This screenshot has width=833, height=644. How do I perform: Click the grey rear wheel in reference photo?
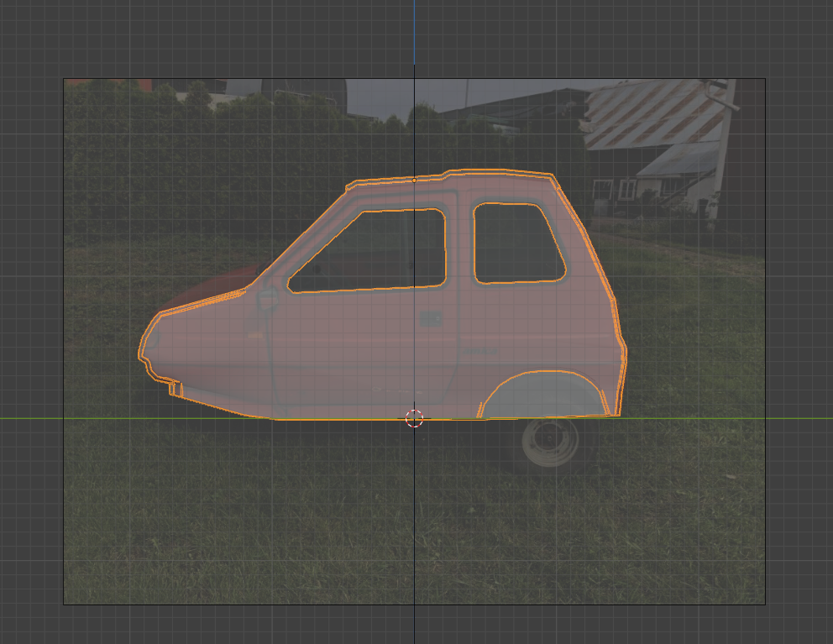[550, 442]
